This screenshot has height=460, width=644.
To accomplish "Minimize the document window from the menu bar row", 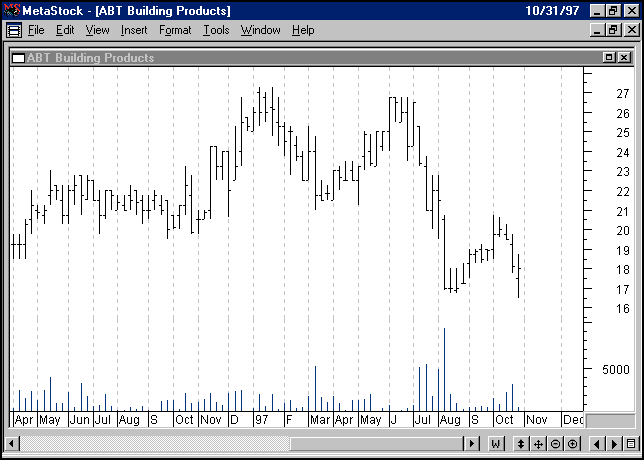I will [598, 30].
